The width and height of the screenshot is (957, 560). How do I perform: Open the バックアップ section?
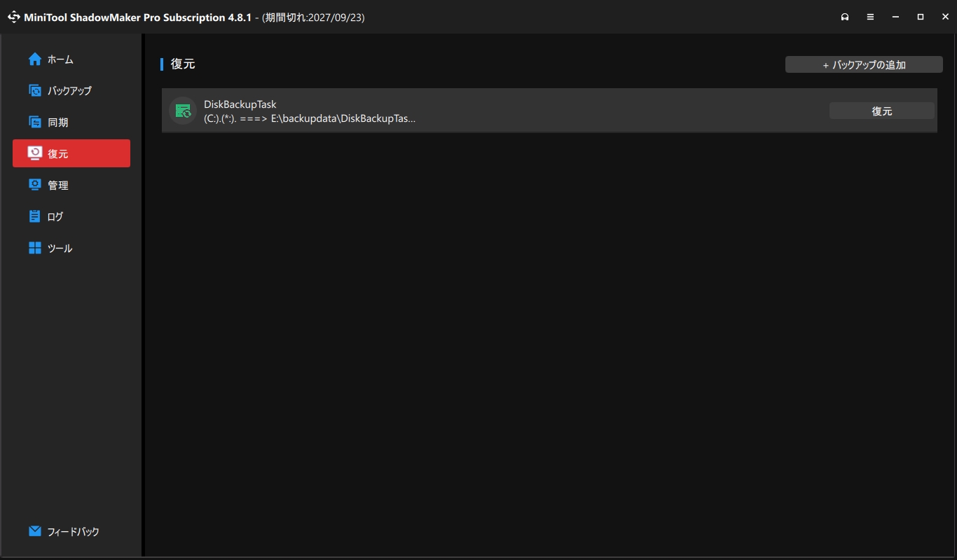(x=71, y=90)
